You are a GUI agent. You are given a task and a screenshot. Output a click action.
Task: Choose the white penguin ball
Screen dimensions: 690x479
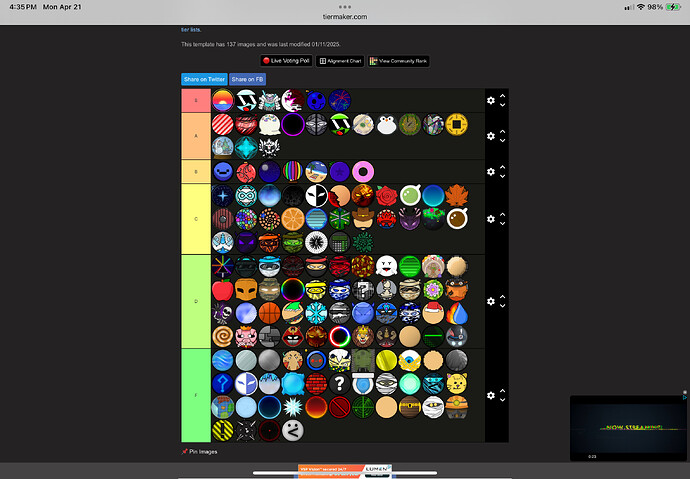386,124
